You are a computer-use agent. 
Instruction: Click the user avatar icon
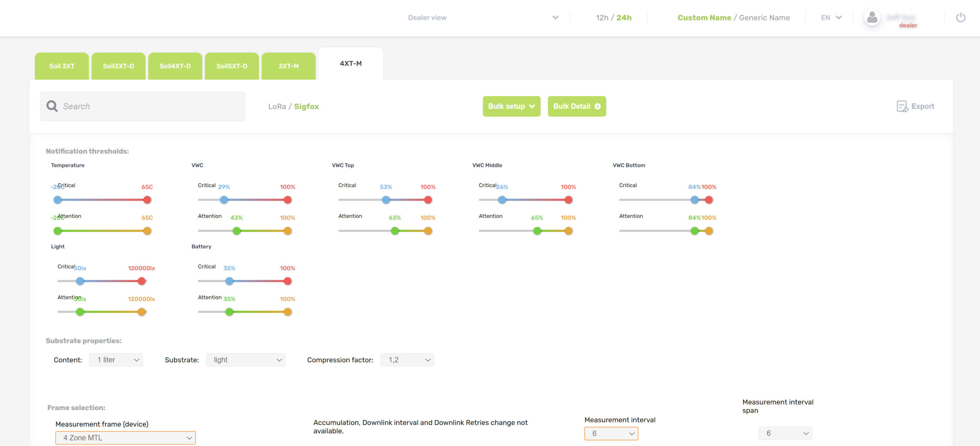(x=872, y=18)
